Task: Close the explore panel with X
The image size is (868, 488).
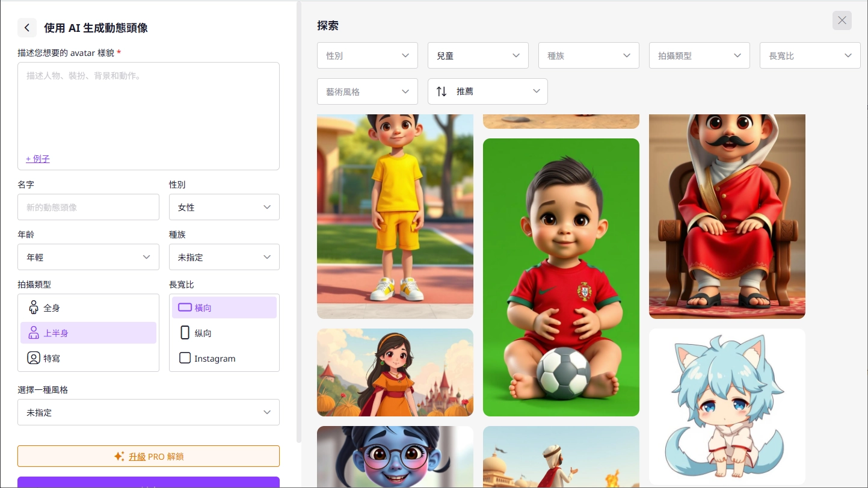Action: pyautogui.click(x=842, y=20)
